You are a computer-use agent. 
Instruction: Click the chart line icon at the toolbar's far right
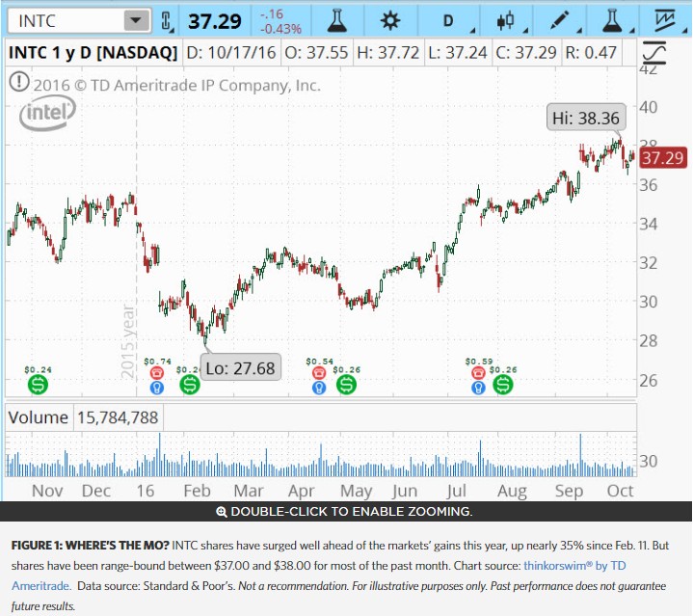[x=665, y=21]
